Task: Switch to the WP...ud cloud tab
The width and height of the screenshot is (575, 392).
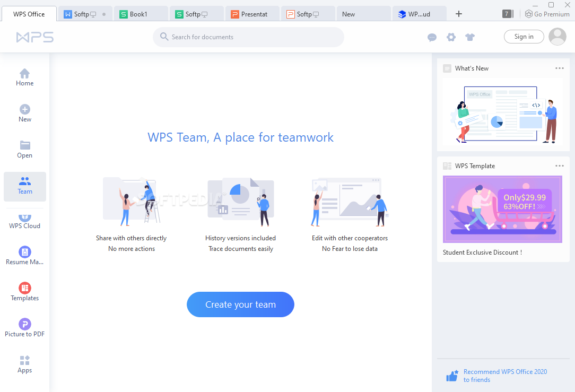Action: [420, 14]
